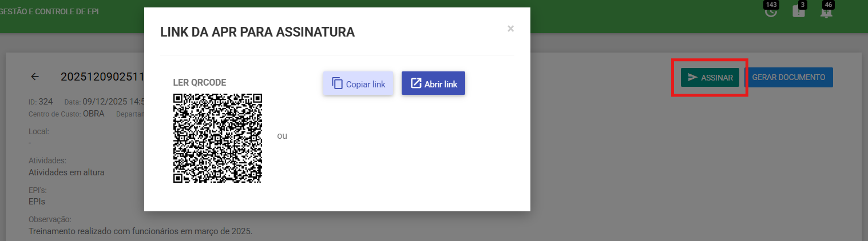Close the Link da APR dialog
The image size is (868, 241).
tap(510, 29)
